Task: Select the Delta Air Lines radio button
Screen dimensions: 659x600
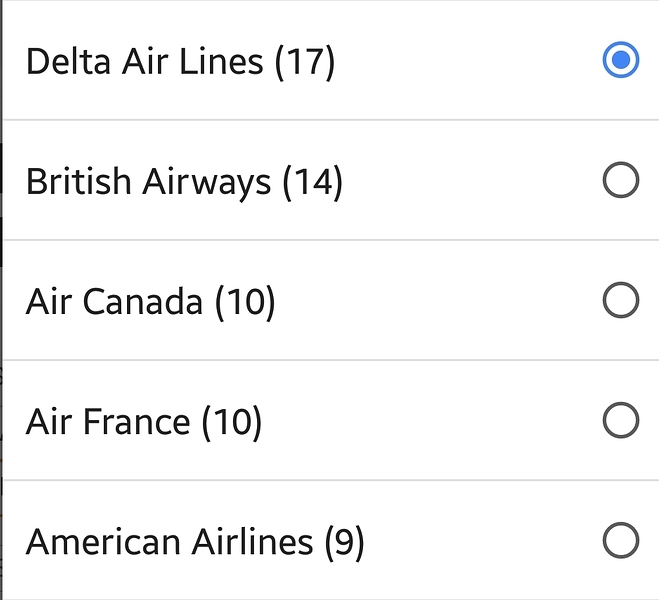Action: pyautogui.click(x=620, y=61)
